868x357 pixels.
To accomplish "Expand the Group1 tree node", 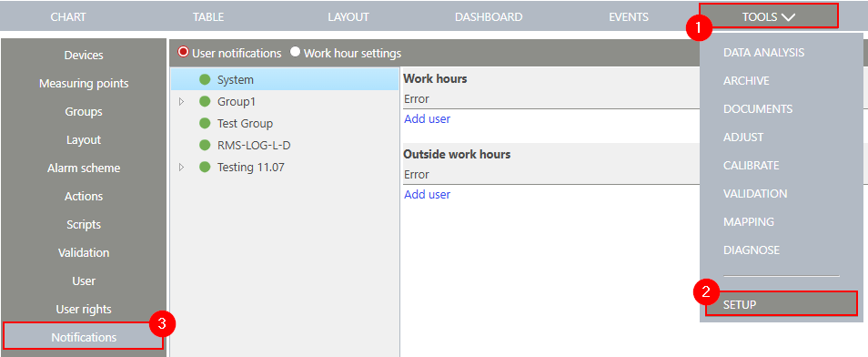I will 182,102.
